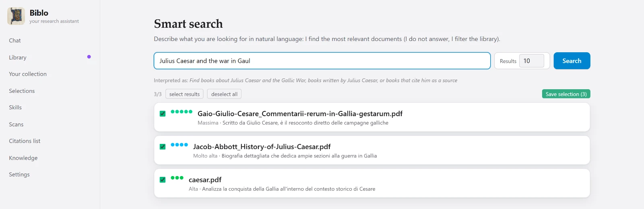Screen dimensions: 644x209
Task: Click the four blue relevance dots on Jacob-Abbott
Action: point(179,145)
